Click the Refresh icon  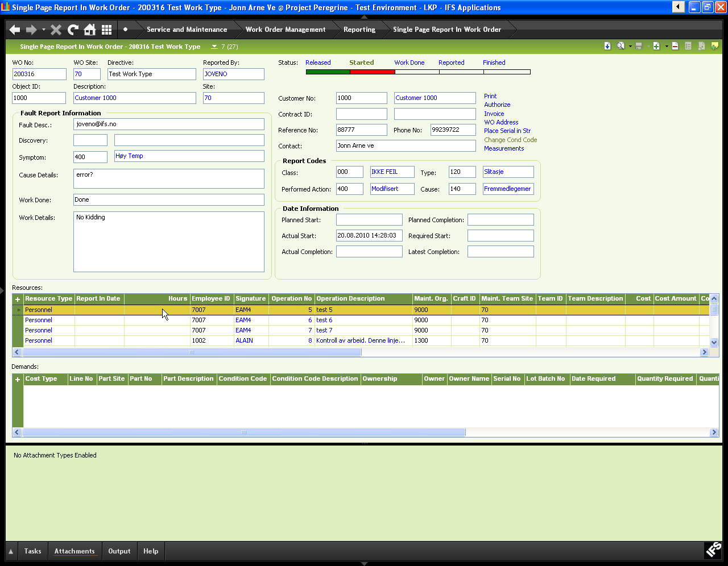pos(73,30)
